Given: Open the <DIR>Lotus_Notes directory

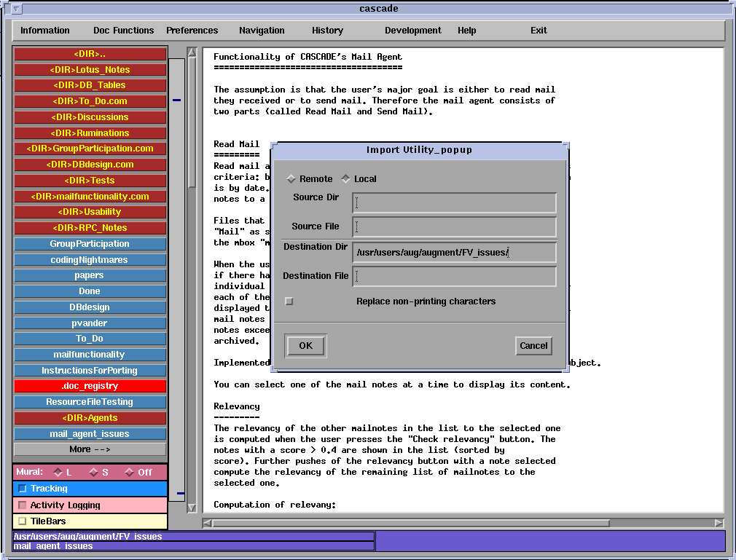Looking at the screenshot, I should (90, 70).
